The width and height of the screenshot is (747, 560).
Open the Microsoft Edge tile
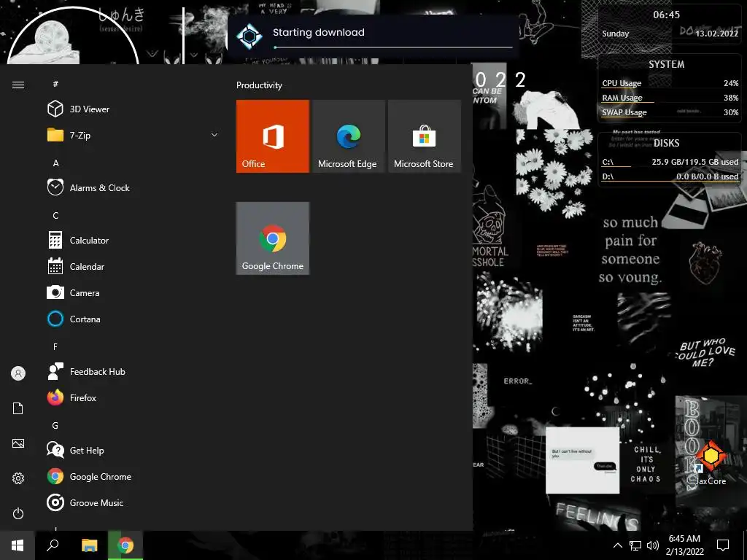pos(348,136)
